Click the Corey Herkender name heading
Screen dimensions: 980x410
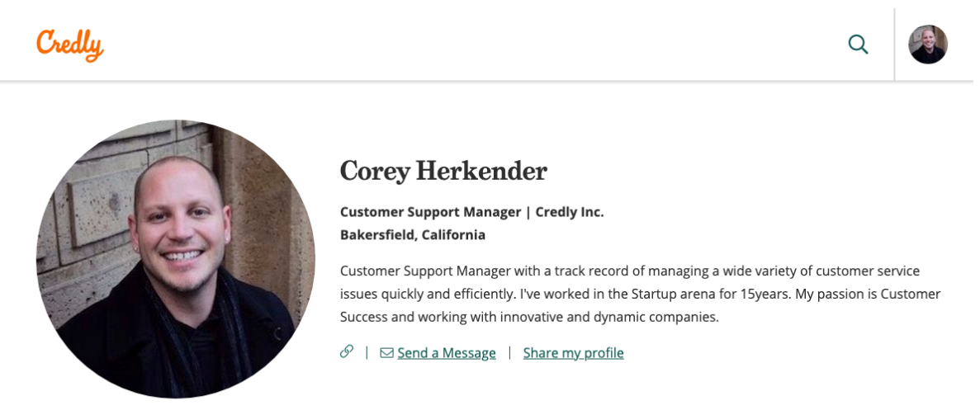(443, 171)
